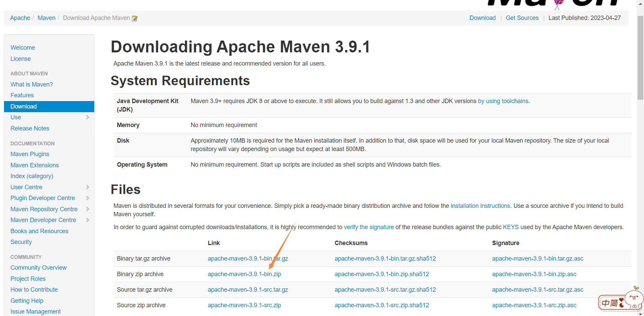Expand the Use submenu chevron
This screenshot has height=316, width=644.
pos(88,117)
